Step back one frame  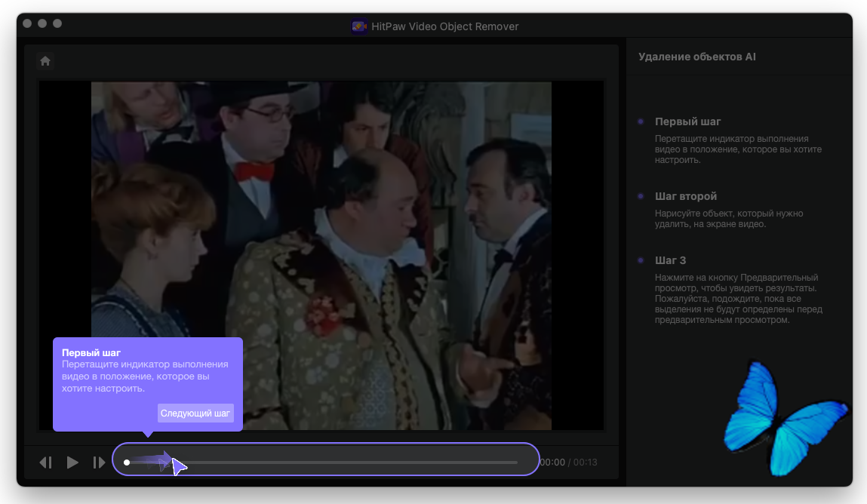coord(46,463)
